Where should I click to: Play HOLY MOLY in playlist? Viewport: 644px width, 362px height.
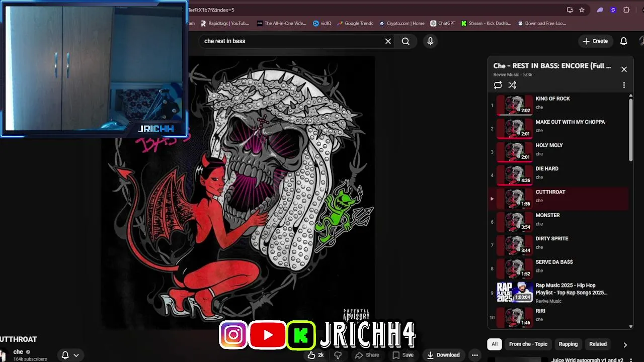coord(558,152)
